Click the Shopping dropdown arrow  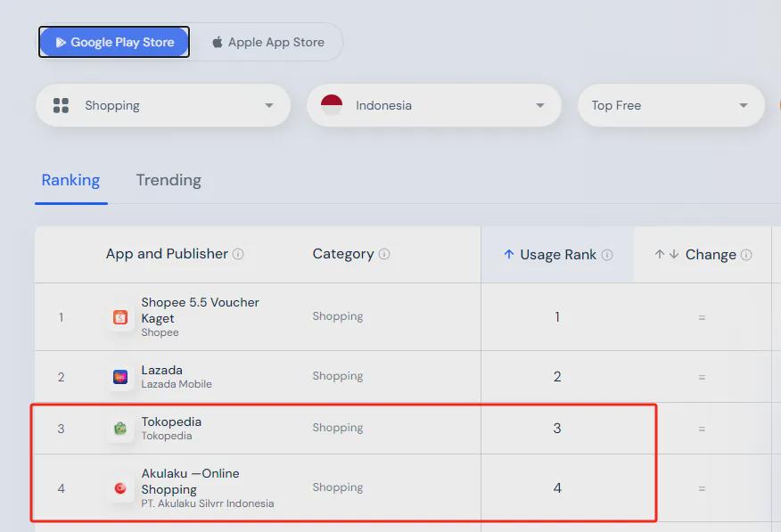[x=269, y=105]
